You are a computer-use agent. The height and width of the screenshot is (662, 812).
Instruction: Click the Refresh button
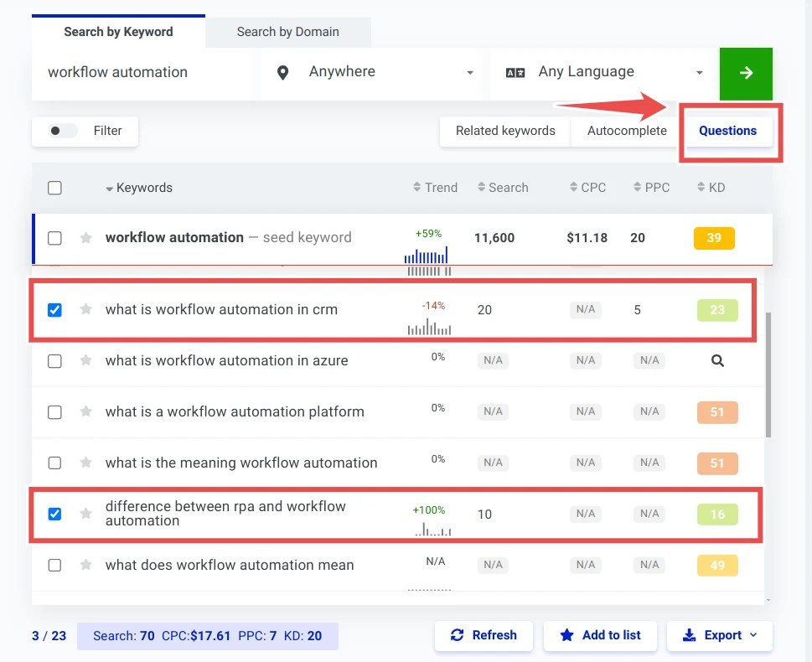click(x=484, y=635)
